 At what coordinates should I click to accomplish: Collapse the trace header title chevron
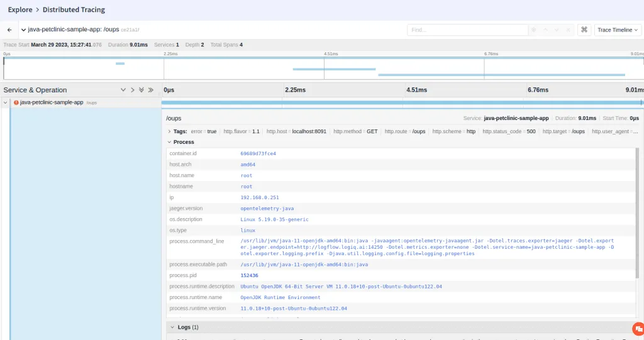click(x=23, y=30)
